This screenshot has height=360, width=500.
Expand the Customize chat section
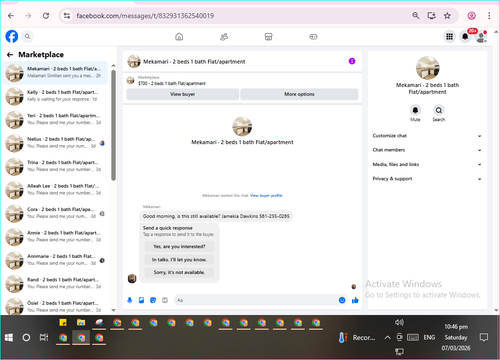click(427, 136)
